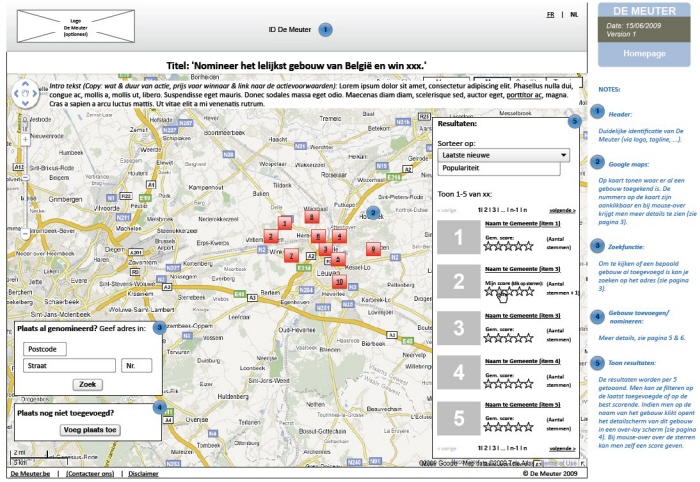Screen dimensions: 700x482
Task: Click third star of result 3 rating
Action: tap(509, 338)
